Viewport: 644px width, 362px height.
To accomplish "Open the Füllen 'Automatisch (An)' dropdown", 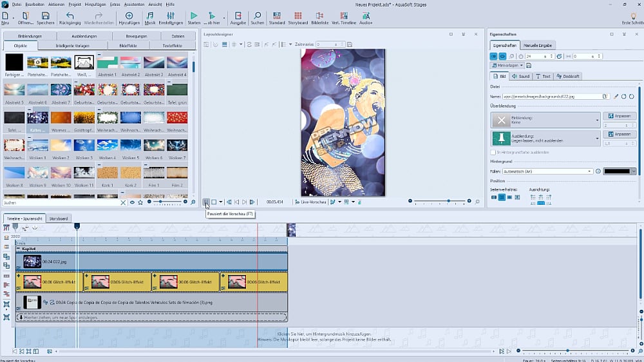I will point(590,171).
